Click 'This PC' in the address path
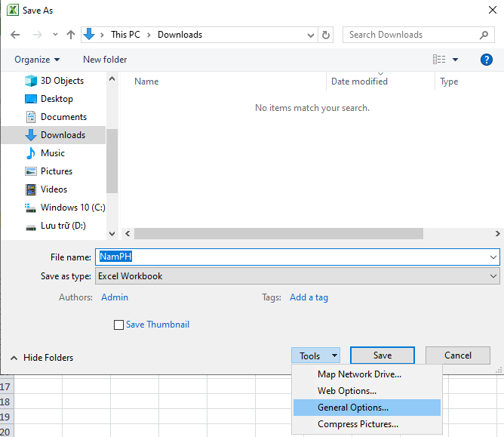 coord(125,35)
